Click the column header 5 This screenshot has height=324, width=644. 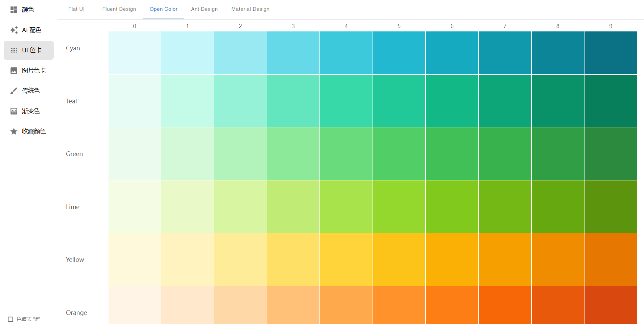point(399,26)
